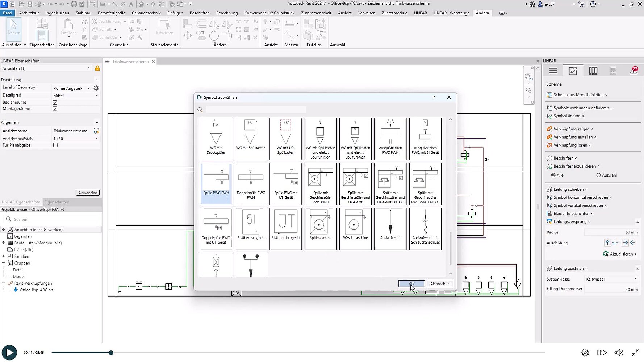Select the Waschmaschine symbol thumbnail

[355, 228]
